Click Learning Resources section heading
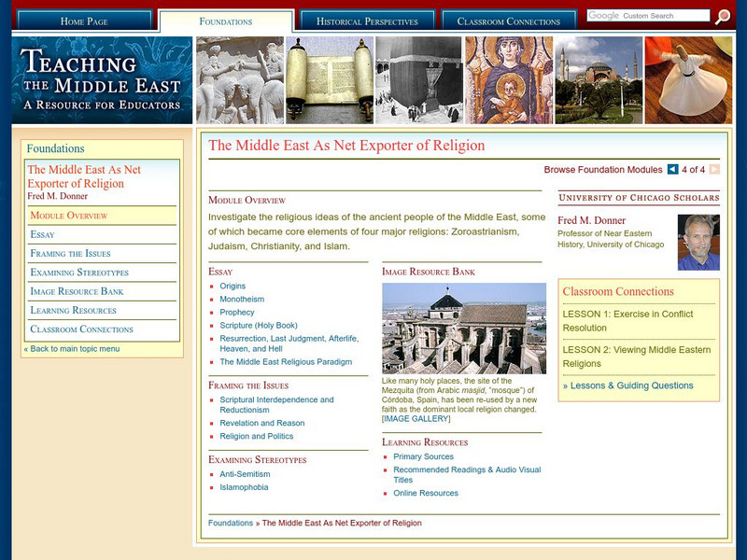747x560 pixels. [425, 442]
